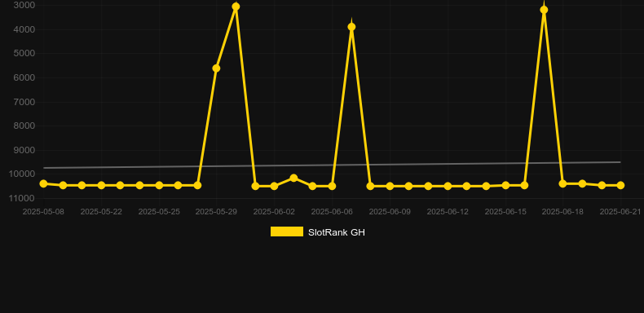The width and height of the screenshot is (644, 313).
Task: Select the highest peak point near 3000
Action: tap(236, 7)
